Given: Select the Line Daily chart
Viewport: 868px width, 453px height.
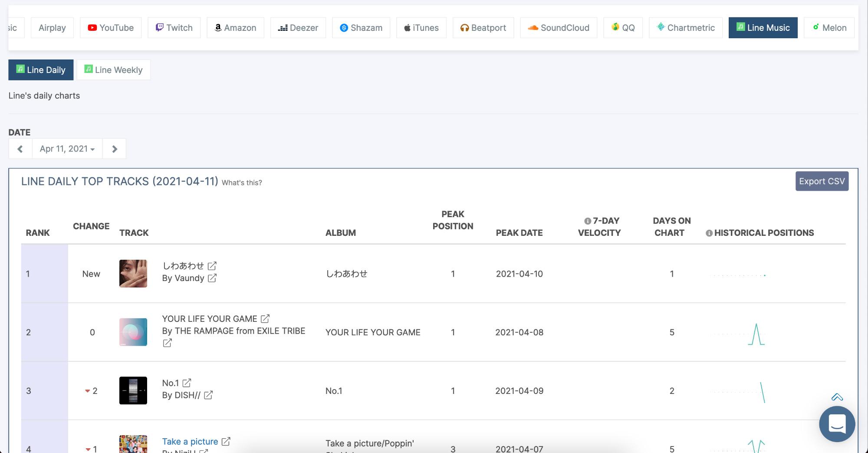Looking at the screenshot, I should (41, 70).
